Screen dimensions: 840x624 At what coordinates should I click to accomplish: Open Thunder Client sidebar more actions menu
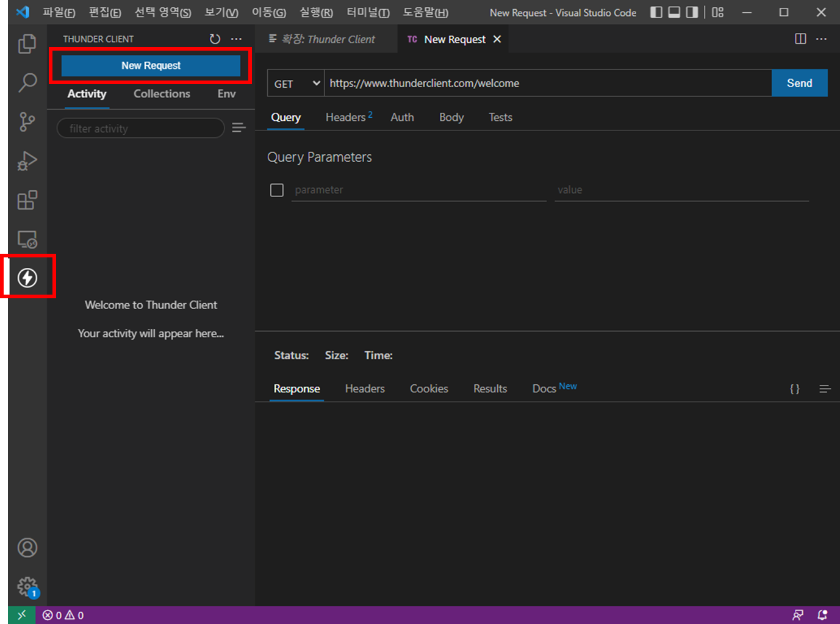tap(237, 39)
